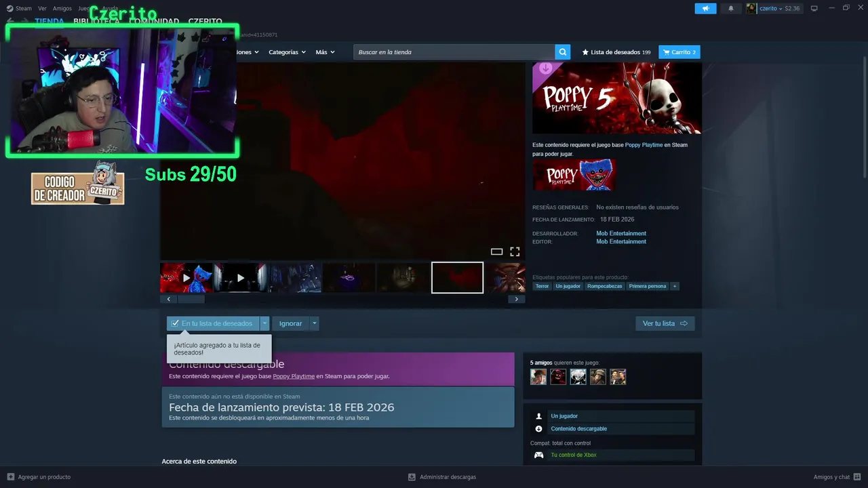This screenshot has width=868, height=488.
Task: Click the czerito profile avatar
Action: pos(751,9)
